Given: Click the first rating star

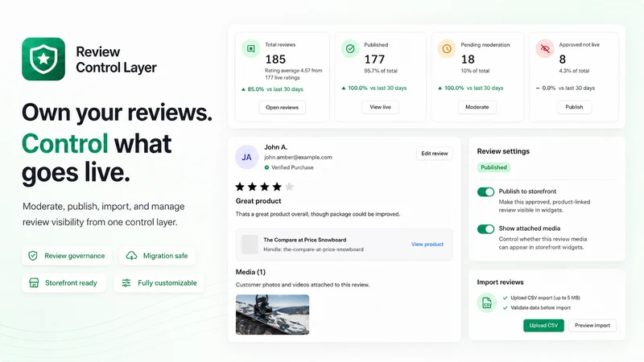Looking at the screenshot, I should tap(240, 187).
